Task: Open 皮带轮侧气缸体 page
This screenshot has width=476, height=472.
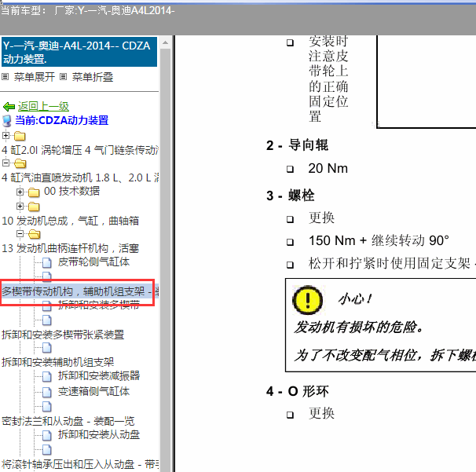Action: pyautogui.click(x=93, y=262)
